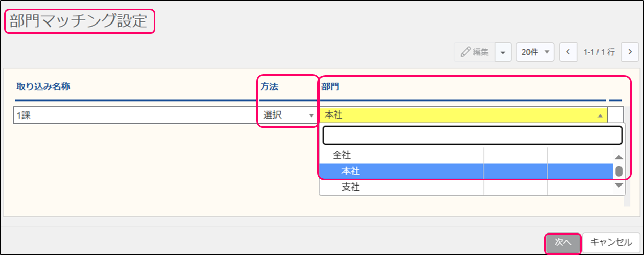Click the pencil 編集 edit button
This screenshot has width=644, height=255.
[474, 52]
